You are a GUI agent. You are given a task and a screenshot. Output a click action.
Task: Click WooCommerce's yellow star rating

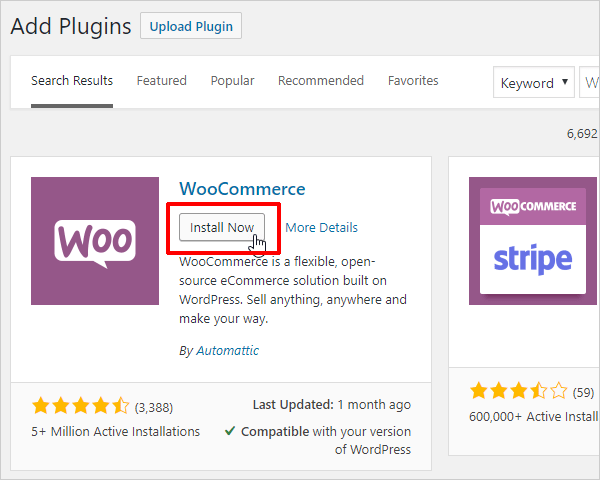click(80, 406)
